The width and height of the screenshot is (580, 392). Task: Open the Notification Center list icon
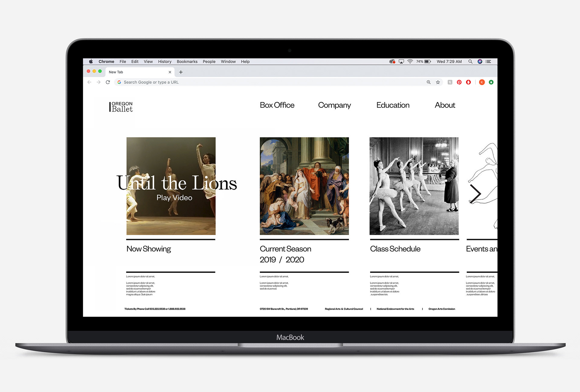[488, 62]
